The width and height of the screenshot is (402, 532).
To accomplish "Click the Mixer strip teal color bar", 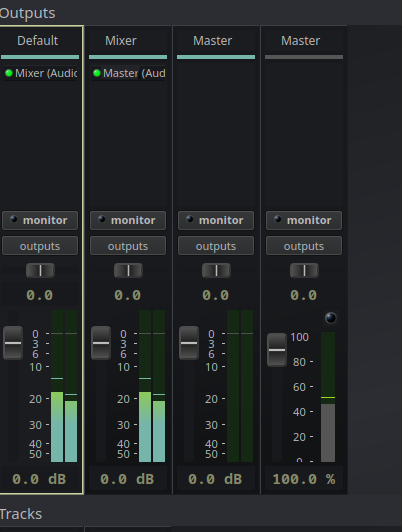I will (x=128, y=57).
